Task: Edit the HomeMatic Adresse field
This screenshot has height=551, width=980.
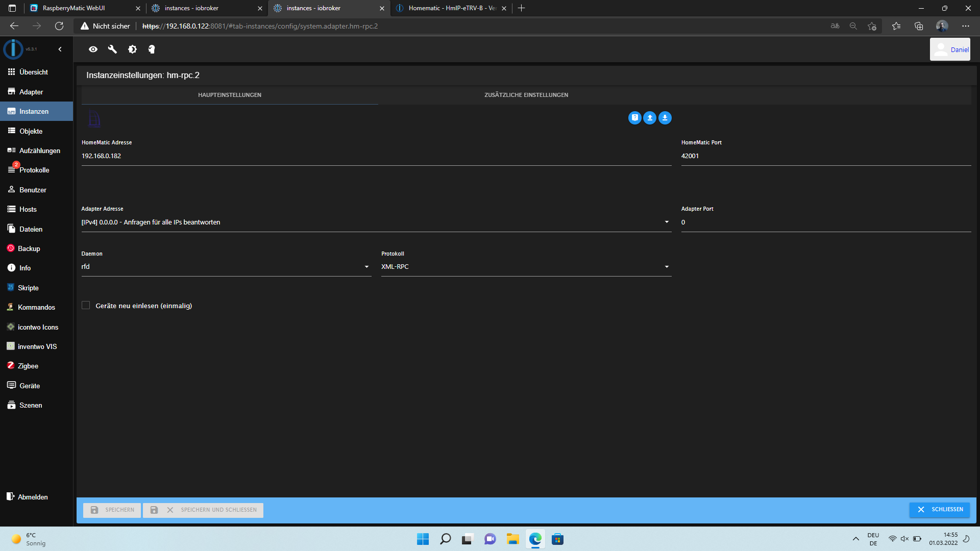Action: click(376, 156)
